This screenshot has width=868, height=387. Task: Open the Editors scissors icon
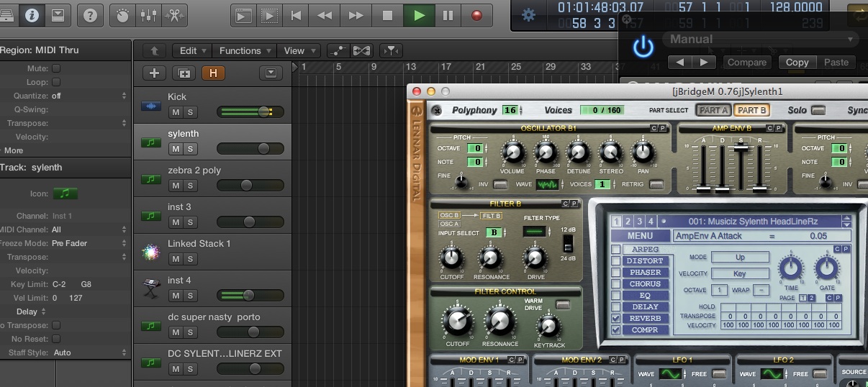(173, 14)
